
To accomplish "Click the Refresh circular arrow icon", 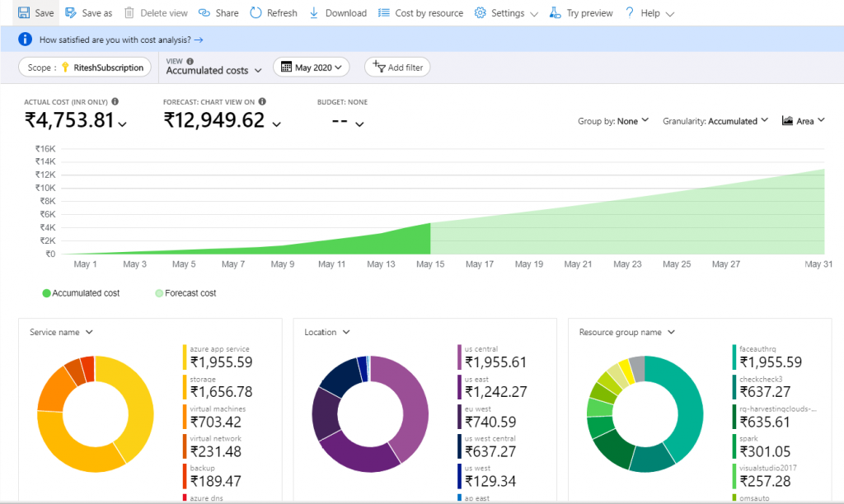I will pyautogui.click(x=256, y=13).
